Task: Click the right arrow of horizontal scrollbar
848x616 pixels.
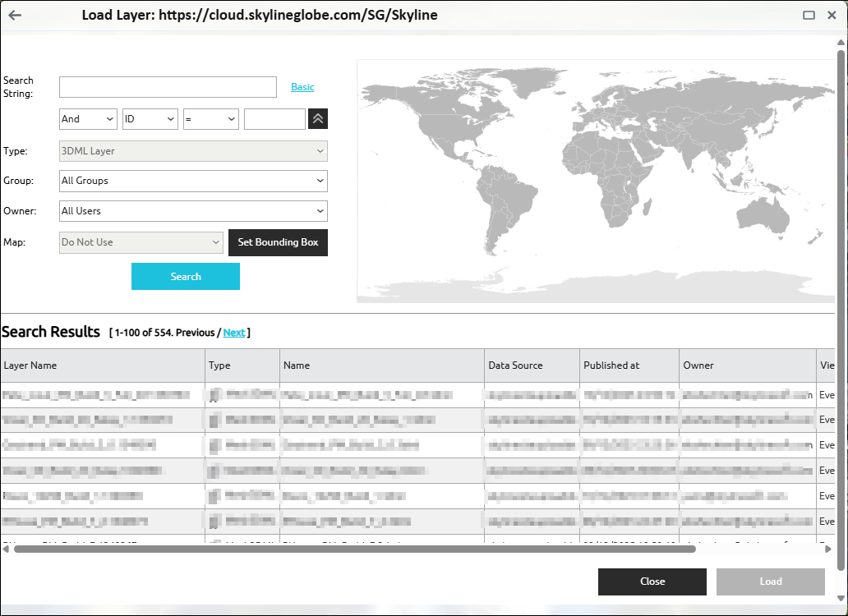Action: coord(828,549)
